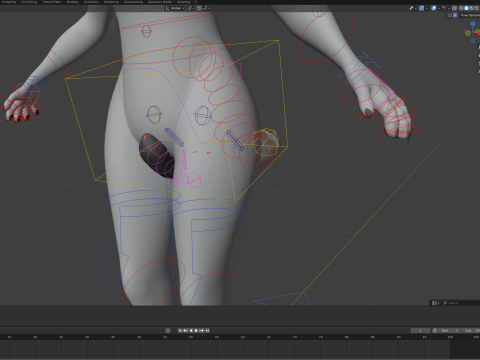Open the Rendering workspace tab
This screenshot has height=360, width=480.
click(111, 2)
